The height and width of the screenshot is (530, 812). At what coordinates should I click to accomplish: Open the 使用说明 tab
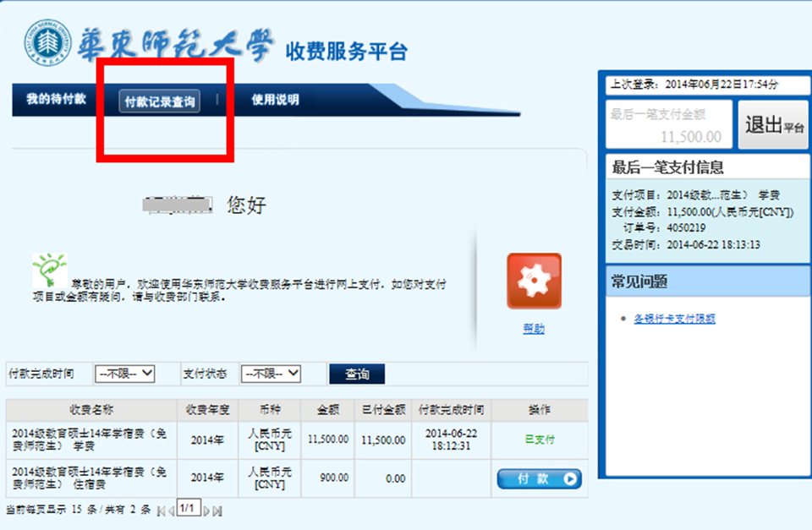pyautogui.click(x=275, y=100)
